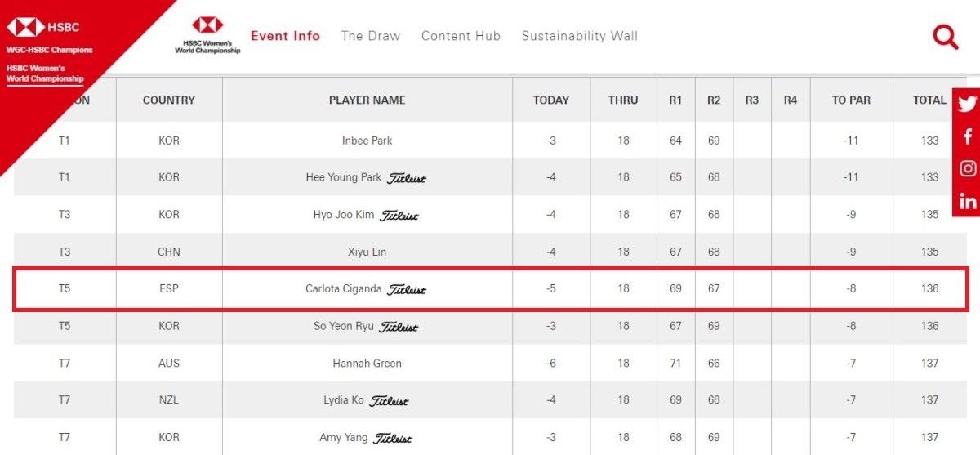Click player name Inbee Park
Screen dimensions: 980x455
click(x=367, y=141)
